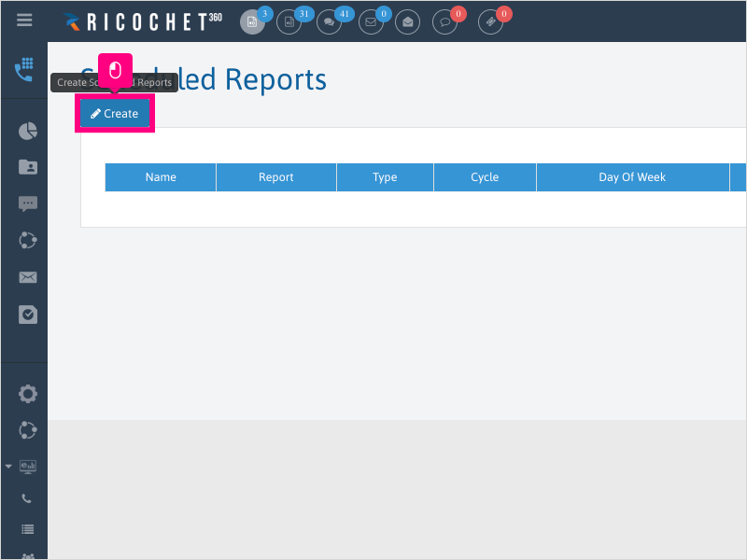Collapse the arrow beside the monitor dashboard icon

pyautogui.click(x=8, y=466)
